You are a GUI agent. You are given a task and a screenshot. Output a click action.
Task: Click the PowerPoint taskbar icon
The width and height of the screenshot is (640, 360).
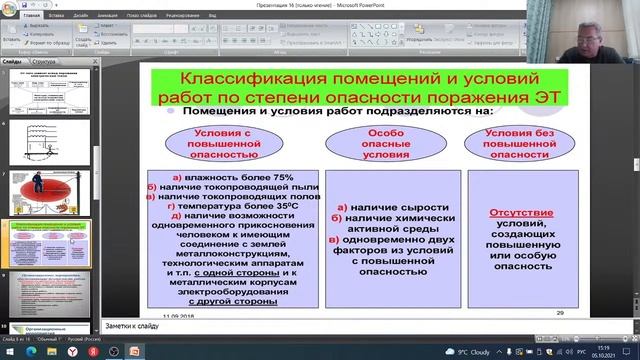tap(134, 351)
